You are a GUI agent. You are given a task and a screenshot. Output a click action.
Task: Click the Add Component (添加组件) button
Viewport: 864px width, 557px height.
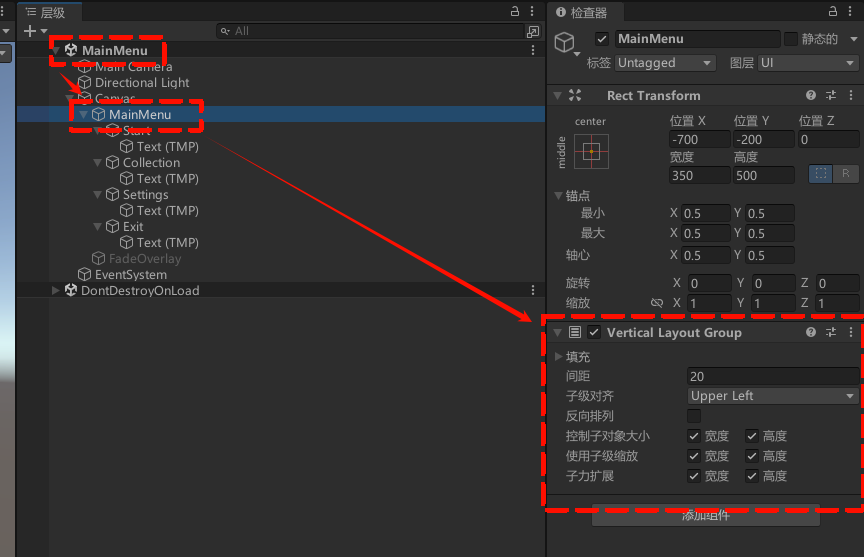click(706, 516)
